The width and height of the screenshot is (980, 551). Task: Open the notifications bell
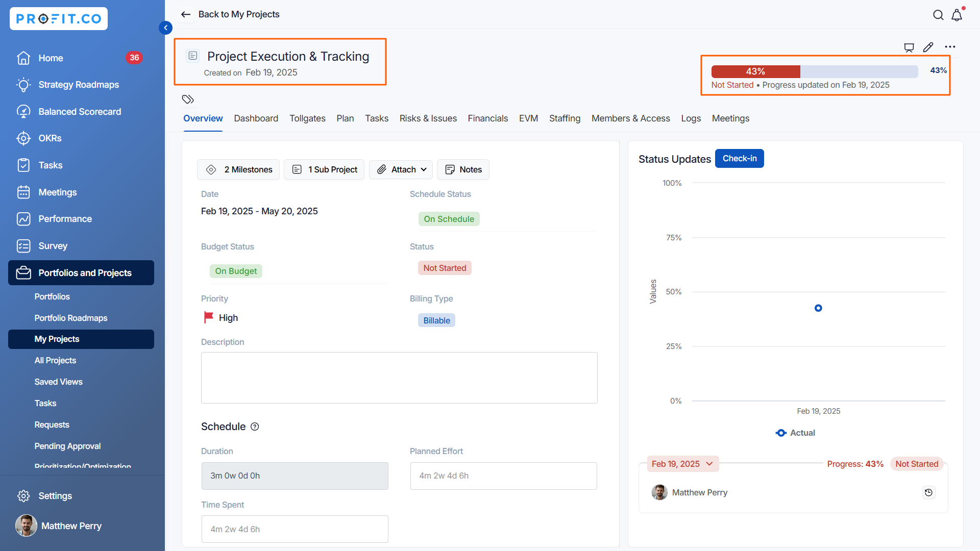tap(957, 15)
